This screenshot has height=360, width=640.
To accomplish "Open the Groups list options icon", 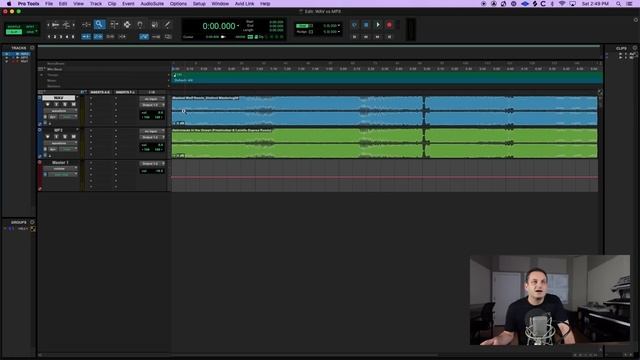I will (32, 222).
